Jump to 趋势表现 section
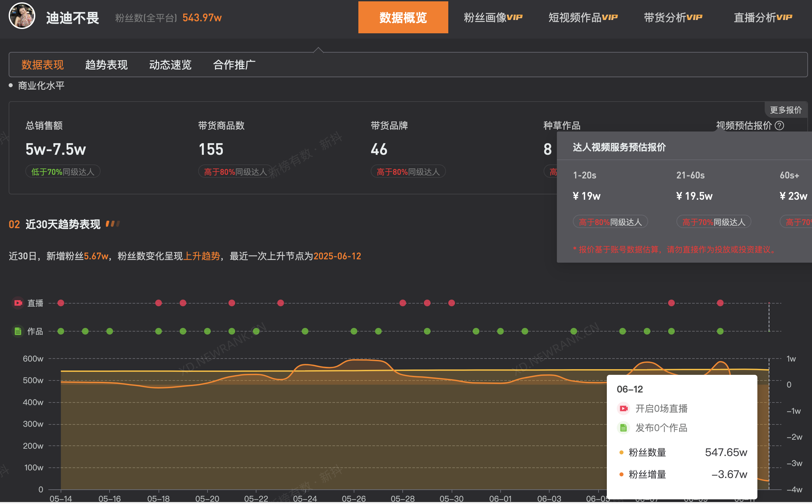Viewport: 812px width, 504px height. [106, 65]
